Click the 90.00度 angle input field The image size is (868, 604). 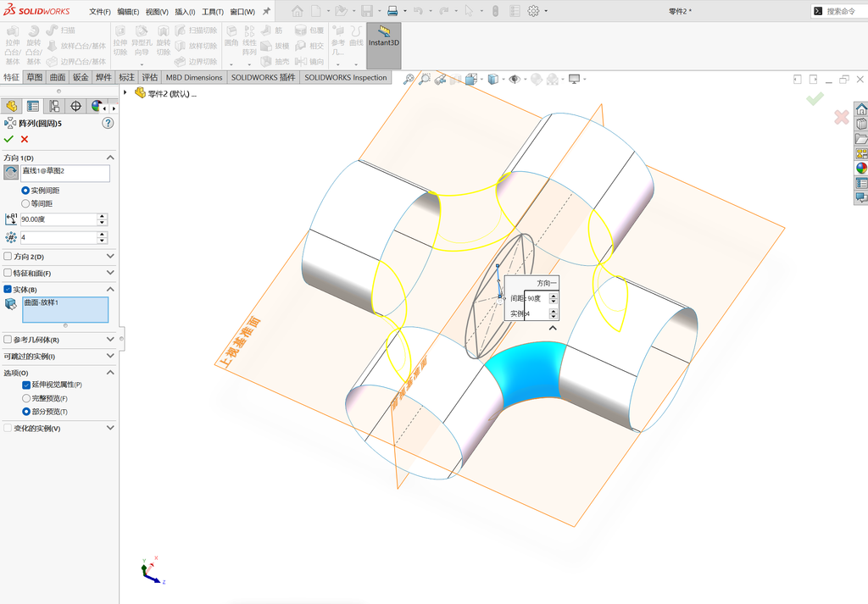point(58,219)
